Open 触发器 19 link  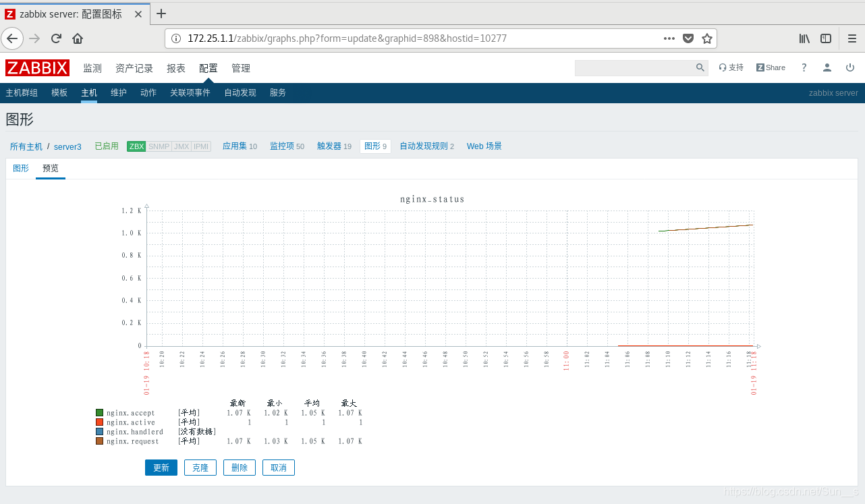334,146
